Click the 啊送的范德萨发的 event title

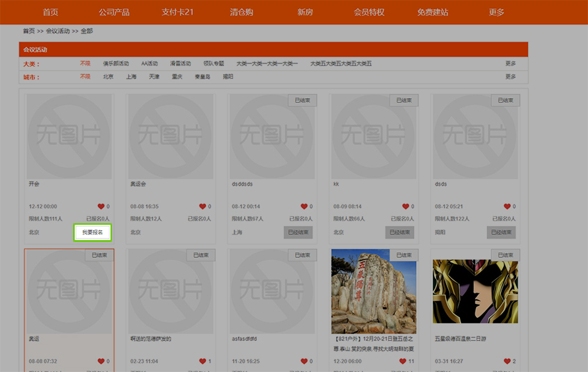[151, 339]
